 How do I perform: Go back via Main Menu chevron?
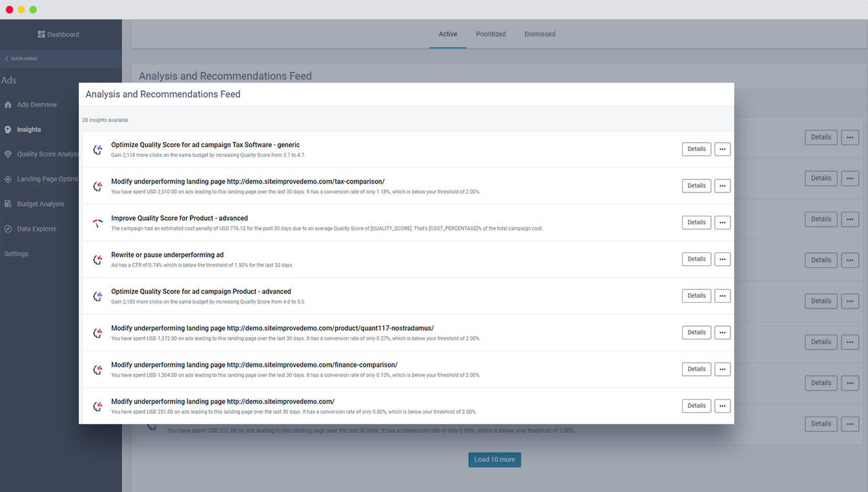coord(7,59)
